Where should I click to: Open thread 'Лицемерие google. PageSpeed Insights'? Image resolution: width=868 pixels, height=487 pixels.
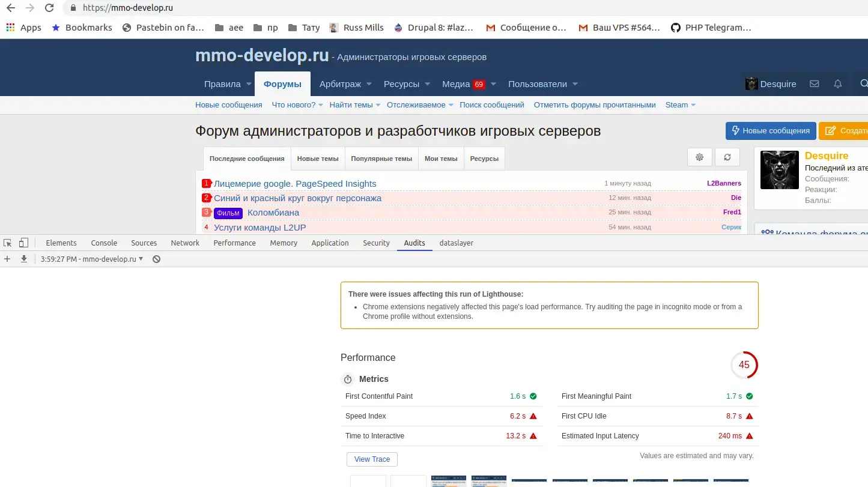[x=295, y=184]
